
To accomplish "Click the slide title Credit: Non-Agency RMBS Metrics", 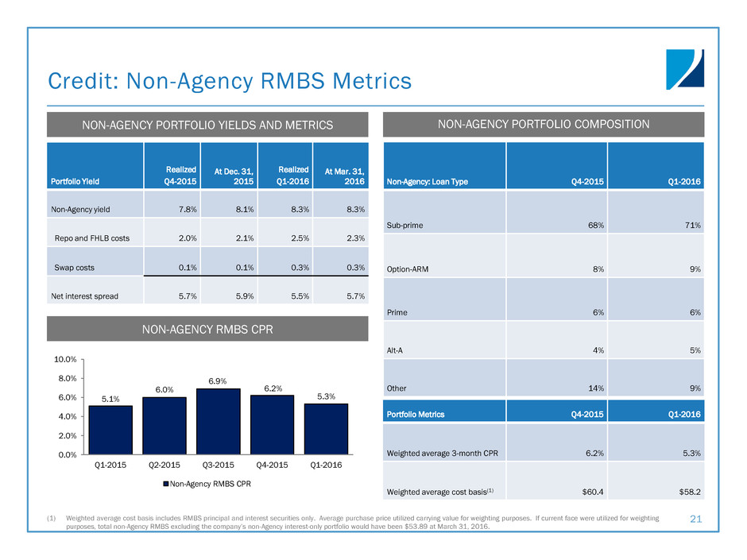I will [230, 81].
